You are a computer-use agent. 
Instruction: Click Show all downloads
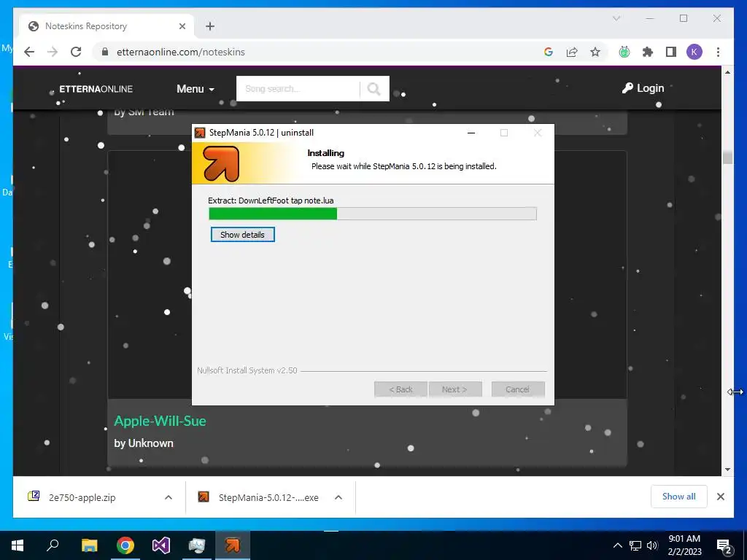(679, 497)
